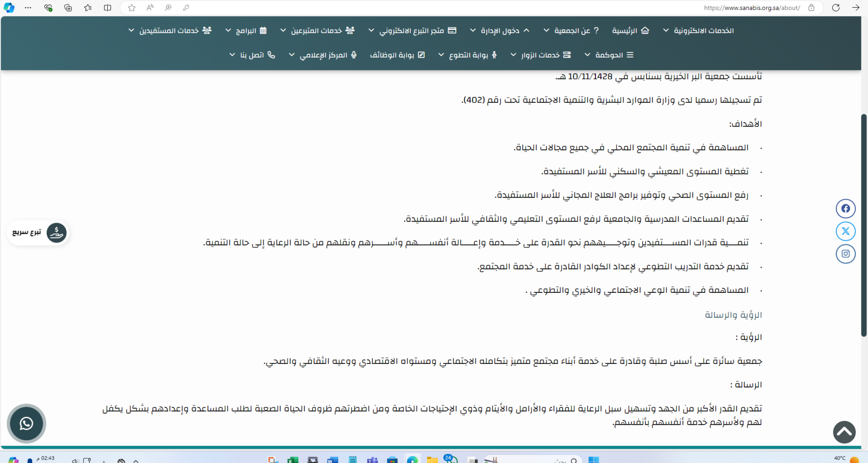The height and width of the screenshot is (463, 868).
Task: Open the Zoom magnifier icon in the address bar
Action: 168,8
